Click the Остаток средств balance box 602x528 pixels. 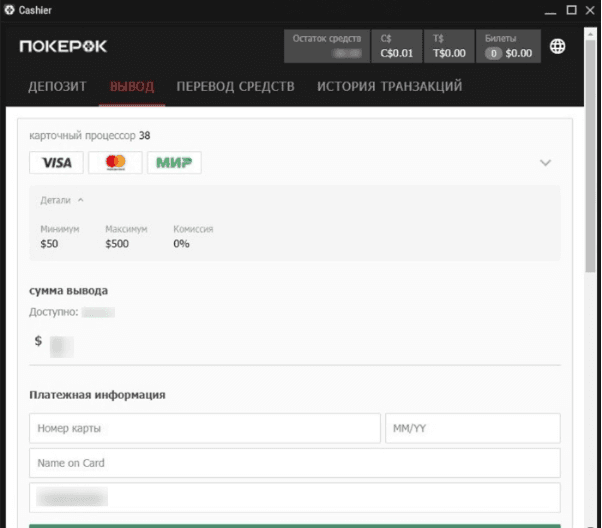click(x=327, y=46)
